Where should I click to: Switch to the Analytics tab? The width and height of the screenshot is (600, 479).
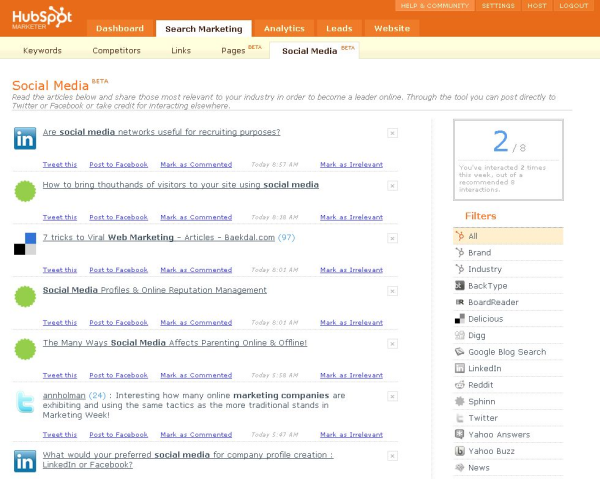tap(284, 28)
